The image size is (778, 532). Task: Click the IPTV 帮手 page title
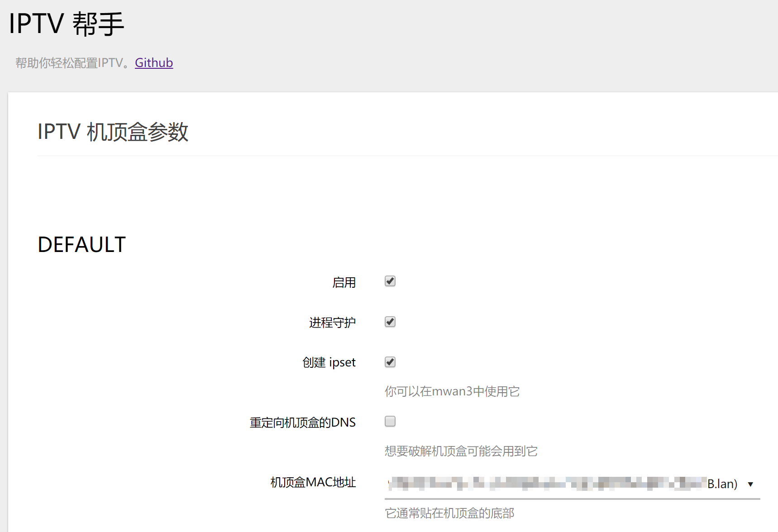(x=67, y=24)
